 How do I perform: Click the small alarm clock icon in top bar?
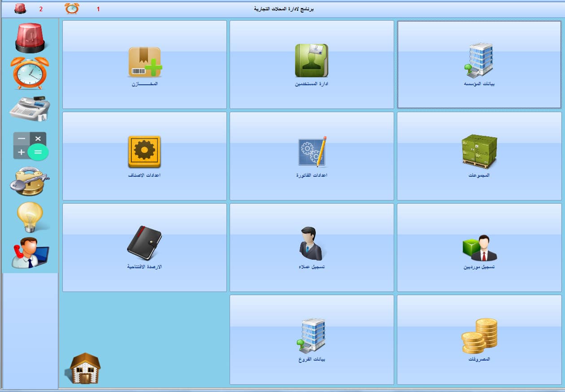(x=72, y=9)
